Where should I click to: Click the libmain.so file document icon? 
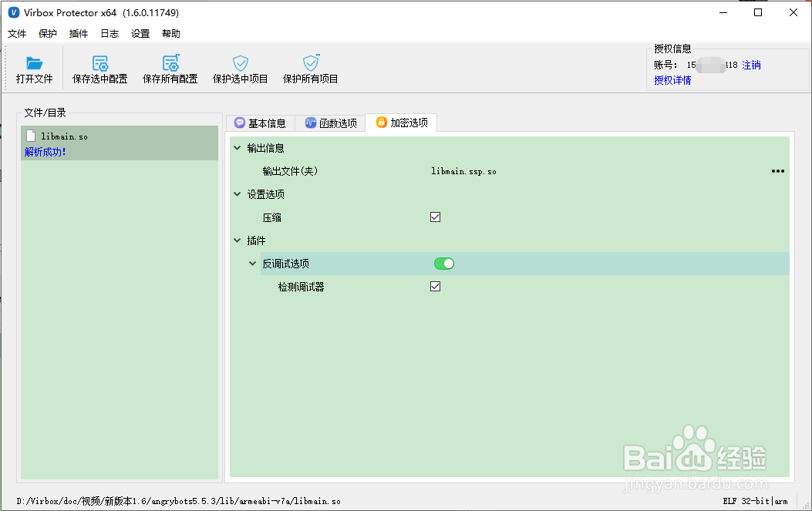(31, 136)
